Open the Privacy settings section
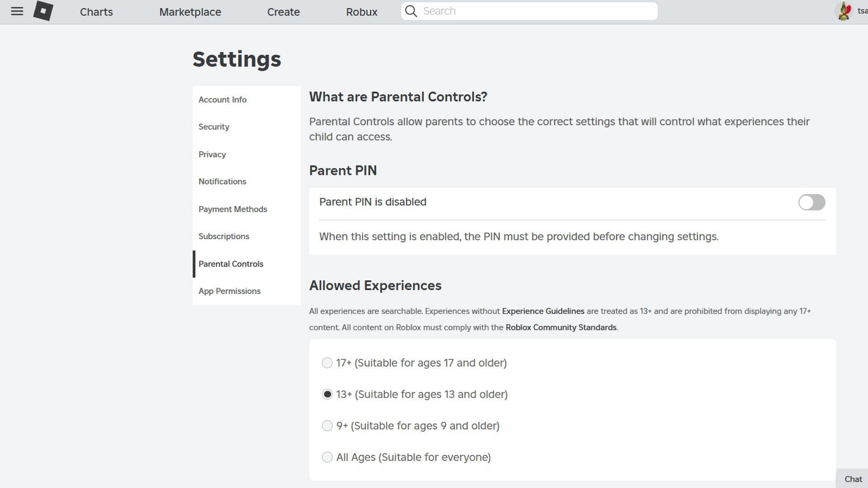This screenshot has width=868, height=488. (212, 155)
